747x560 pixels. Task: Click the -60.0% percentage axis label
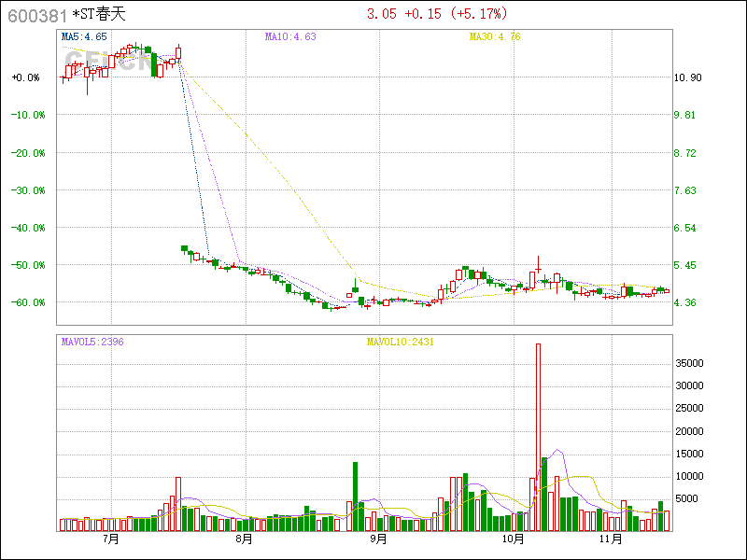[x=28, y=302]
